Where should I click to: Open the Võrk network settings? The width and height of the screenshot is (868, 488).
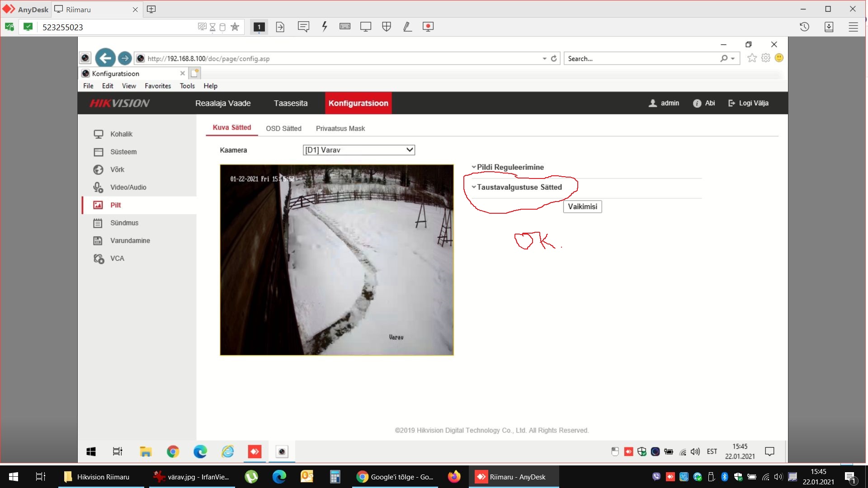tap(117, 169)
